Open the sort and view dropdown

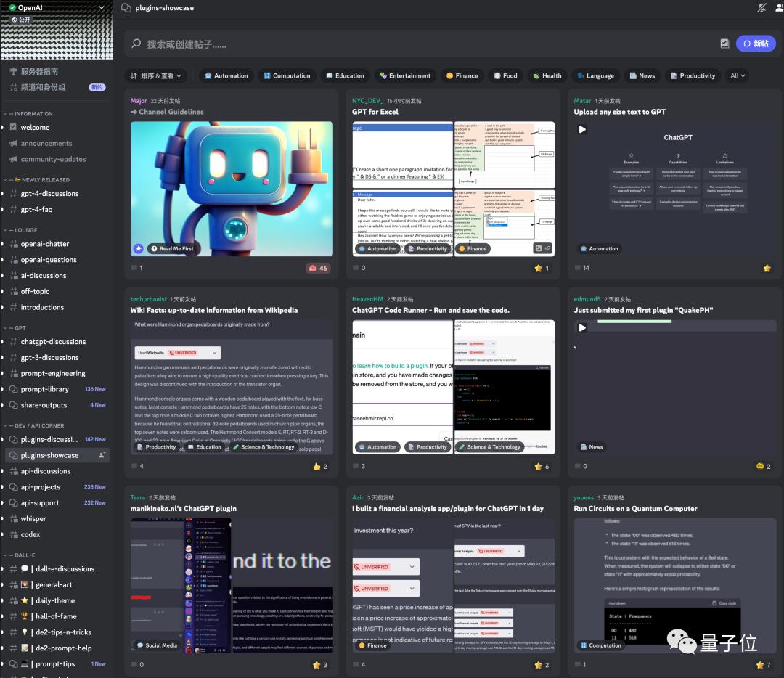(156, 75)
